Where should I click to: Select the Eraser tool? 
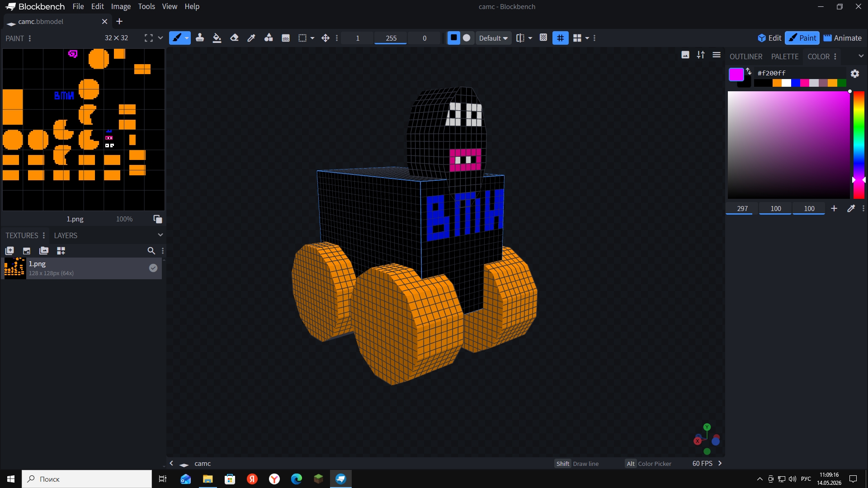pyautogui.click(x=234, y=38)
